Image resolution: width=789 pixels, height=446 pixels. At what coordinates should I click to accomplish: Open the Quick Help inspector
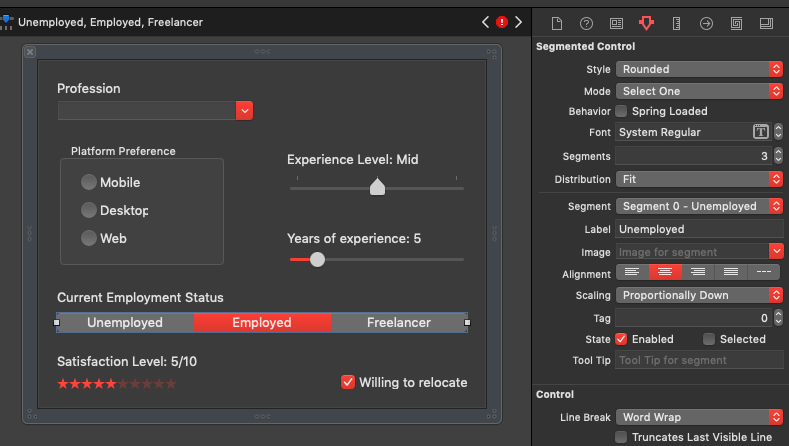pos(586,22)
